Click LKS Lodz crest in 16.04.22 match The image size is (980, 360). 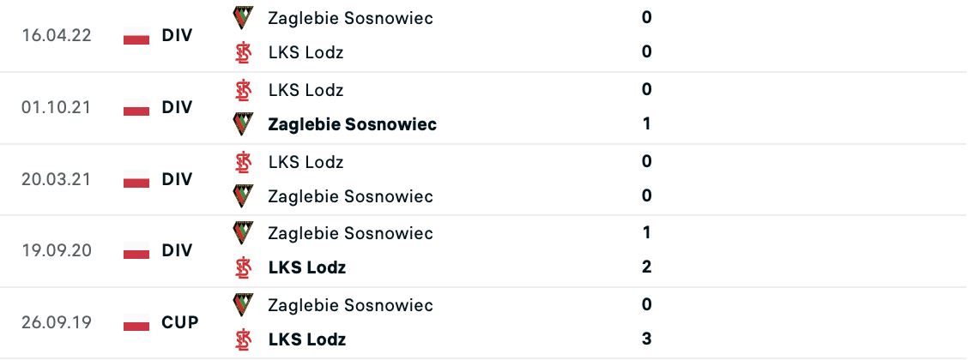(x=244, y=52)
